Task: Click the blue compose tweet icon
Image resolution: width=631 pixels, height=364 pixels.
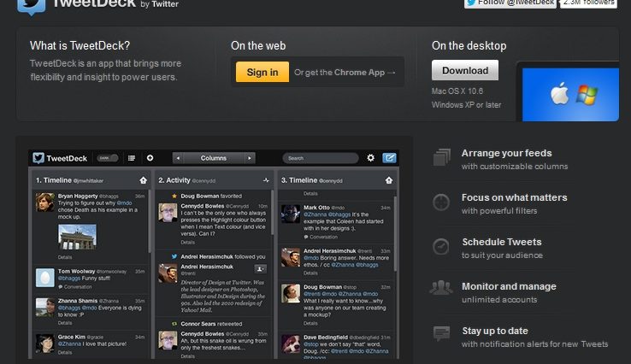Action: point(389,158)
